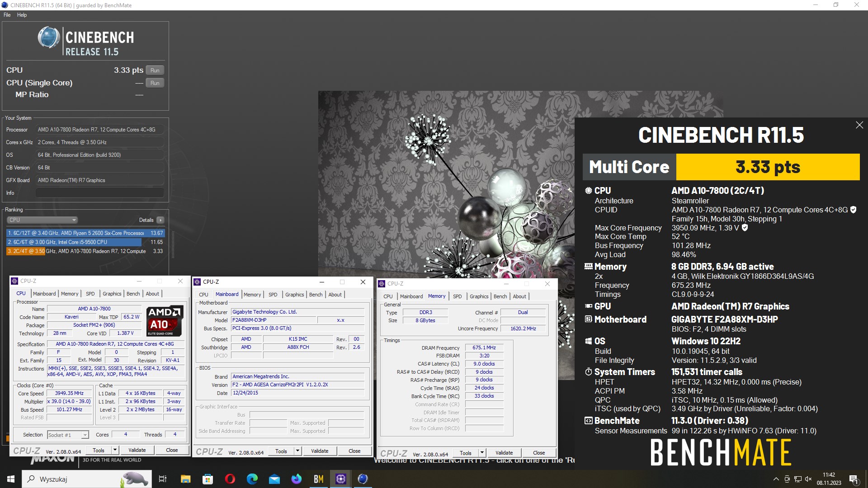Click the Motherboard section icon
This screenshot has height=488, width=868.
588,319
